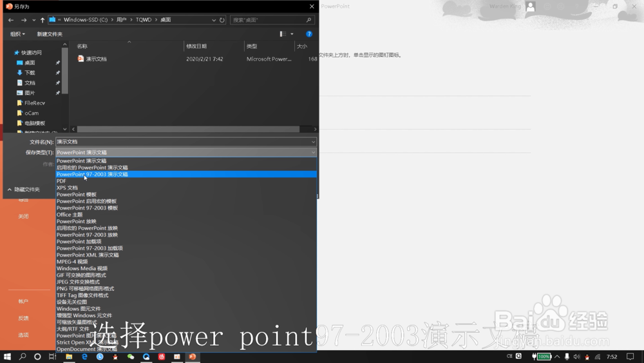644x363 pixels.
Task: Open recent locations arrow beside forward button
Action: click(33, 20)
